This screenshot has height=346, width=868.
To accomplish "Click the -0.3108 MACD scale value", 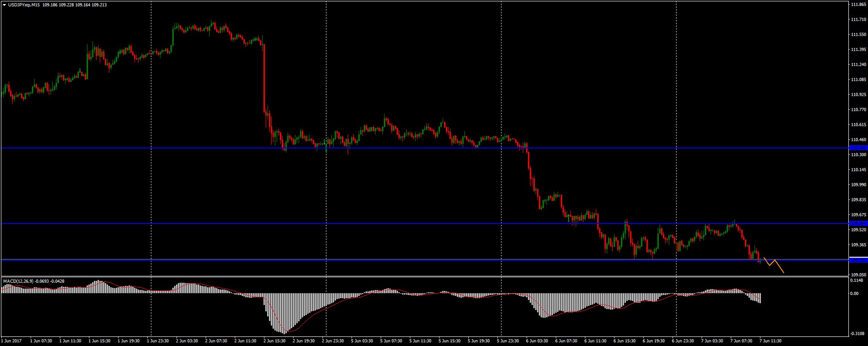I will 857,334.
